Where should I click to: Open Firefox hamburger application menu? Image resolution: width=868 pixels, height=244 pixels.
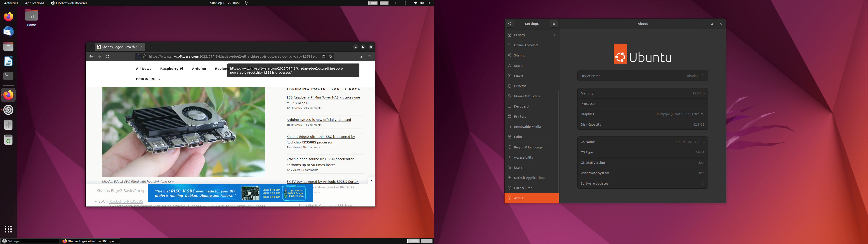point(370,56)
